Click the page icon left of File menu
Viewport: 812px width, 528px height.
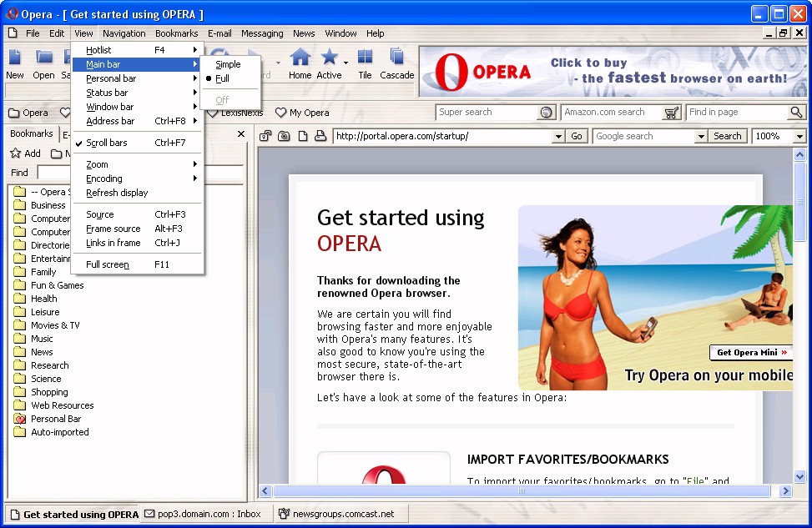pos(13,33)
